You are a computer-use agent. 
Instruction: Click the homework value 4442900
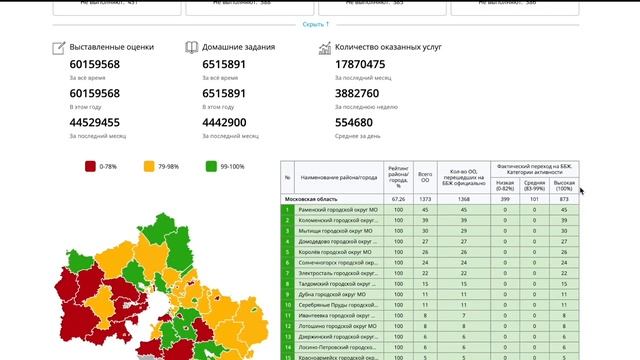coord(224,122)
